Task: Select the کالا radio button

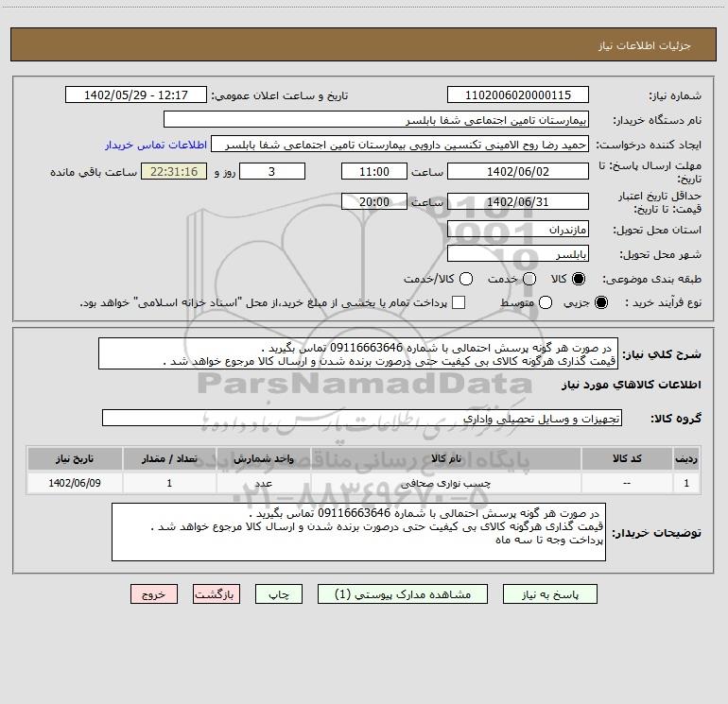Action: point(578,279)
